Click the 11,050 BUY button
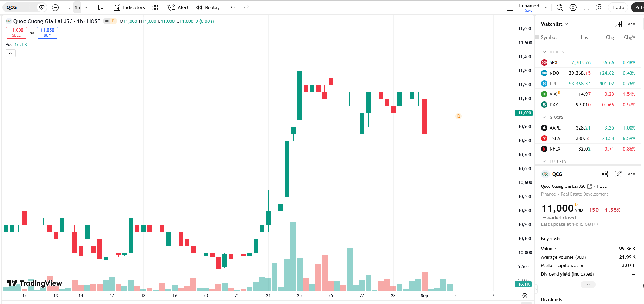 click(x=47, y=33)
